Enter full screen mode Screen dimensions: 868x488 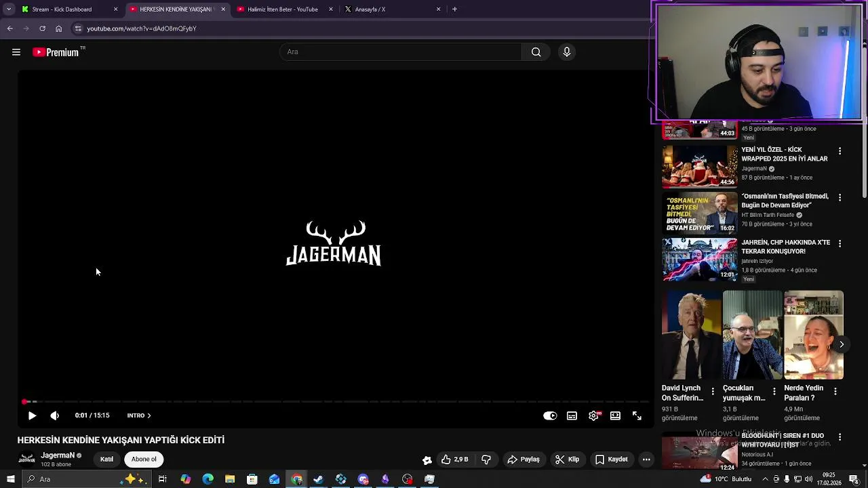637,415
